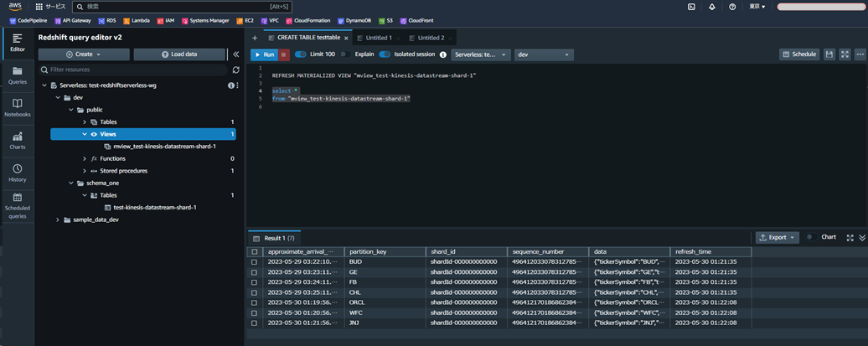Open the dev database dropdown

point(544,54)
